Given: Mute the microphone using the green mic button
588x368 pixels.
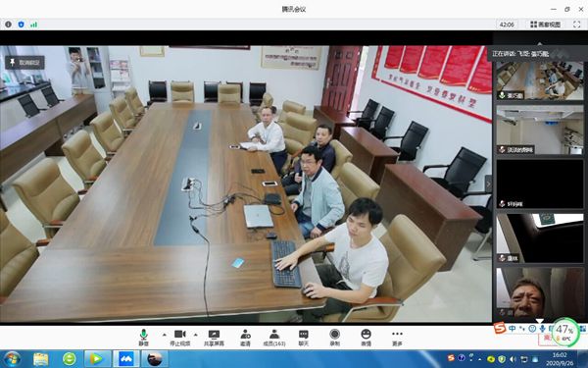Looking at the screenshot, I should click(144, 338).
